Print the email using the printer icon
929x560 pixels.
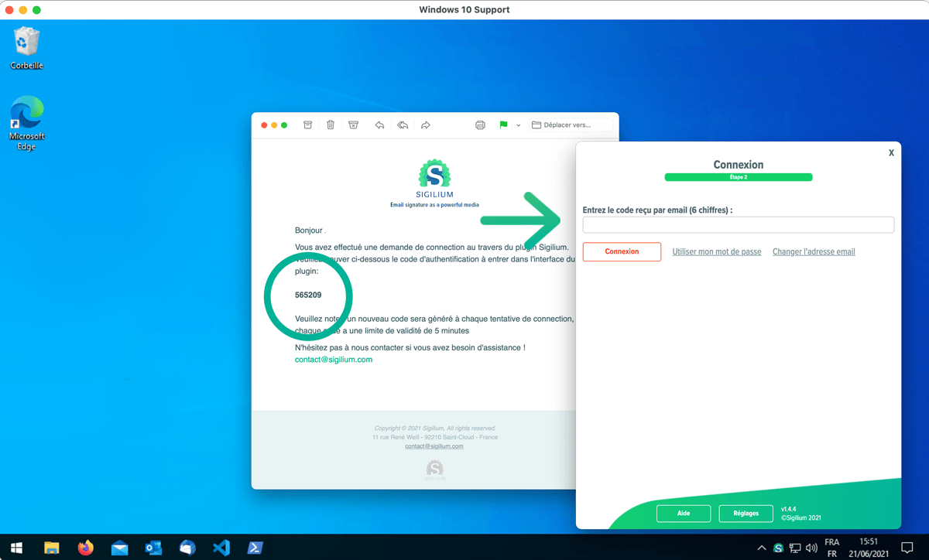click(480, 125)
